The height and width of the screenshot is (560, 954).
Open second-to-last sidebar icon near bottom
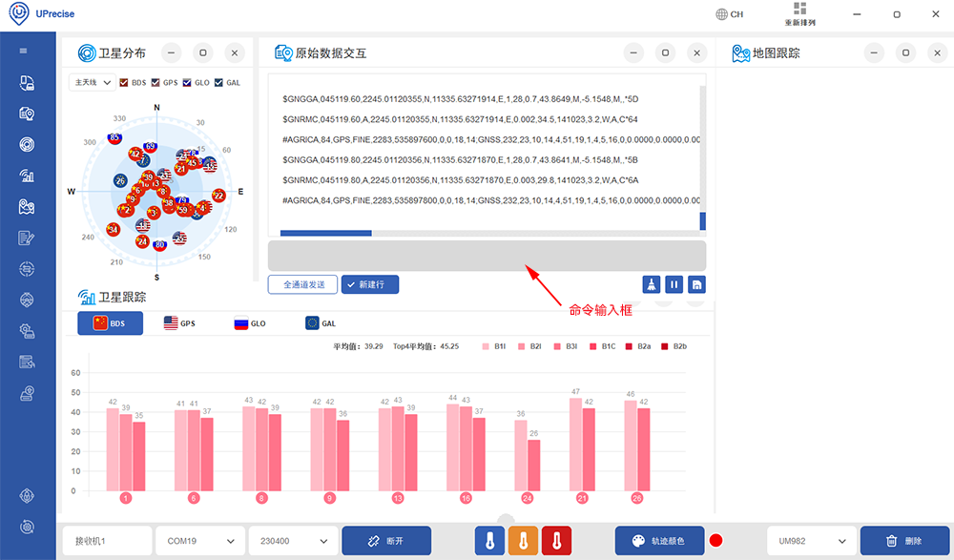click(x=26, y=496)
